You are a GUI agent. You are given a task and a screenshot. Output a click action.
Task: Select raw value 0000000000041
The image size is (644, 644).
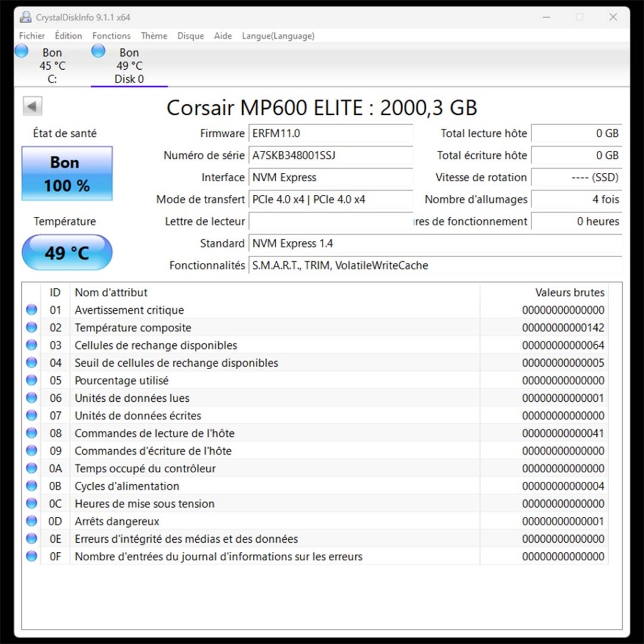point(563,433)
